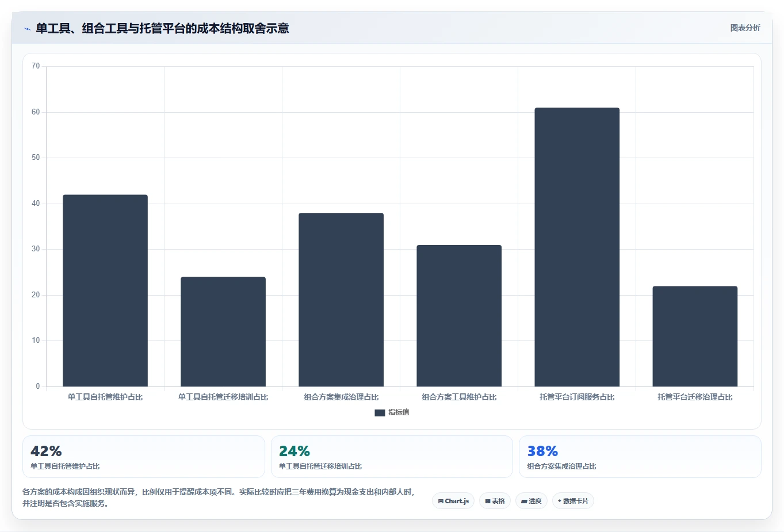This screenshot has height=532, width=784.
Task: Click the x-axis label 组合方案工具维护占比
Action: click(x=459, y=397)
